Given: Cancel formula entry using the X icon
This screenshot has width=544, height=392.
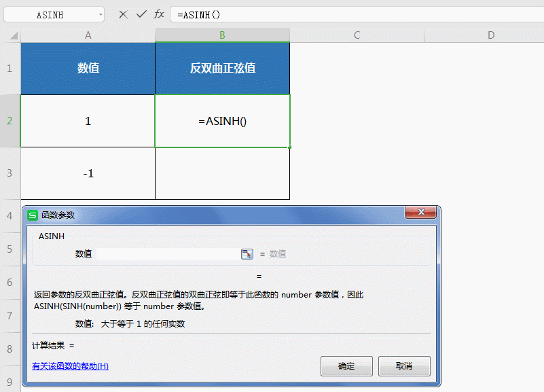Looking at the screenshot, I should coord(123,14).
